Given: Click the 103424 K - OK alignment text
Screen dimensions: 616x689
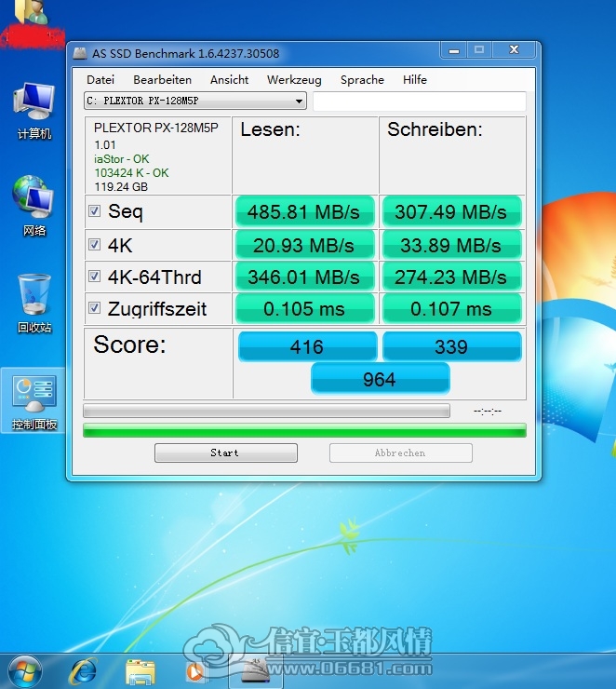Looking at the screenshot, I should pyautogui.click(x=131, y=172).
